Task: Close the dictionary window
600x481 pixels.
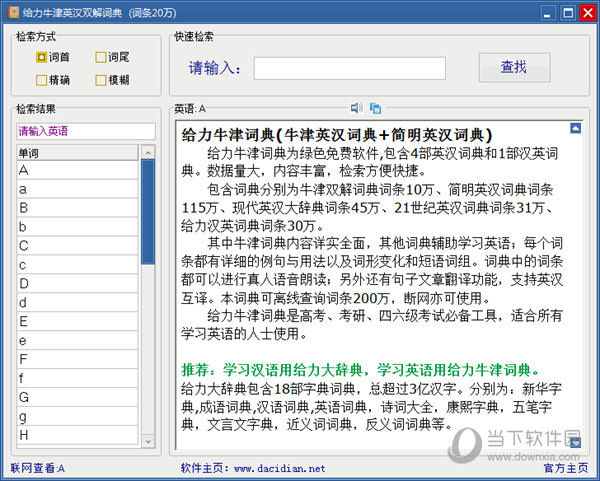Action: (x=588, y=13)
